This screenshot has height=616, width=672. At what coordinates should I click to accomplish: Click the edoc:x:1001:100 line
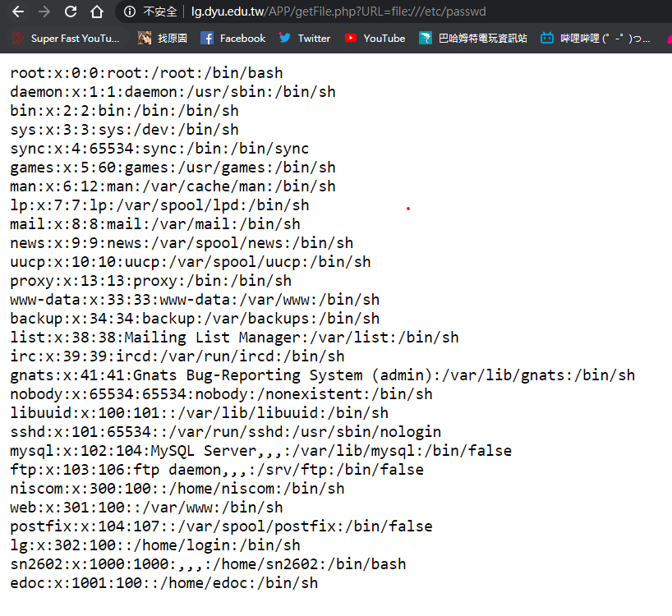tap(164, 583)
